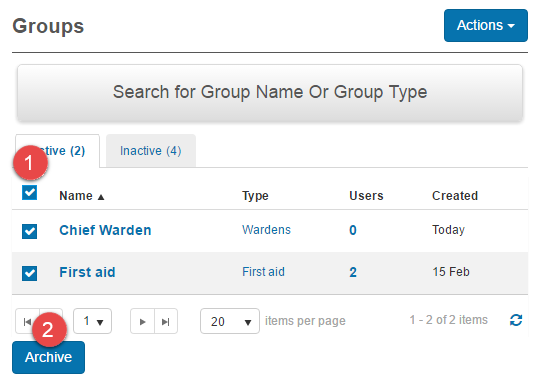
Task: Click the Today created date cell
Action: point(448,230)
